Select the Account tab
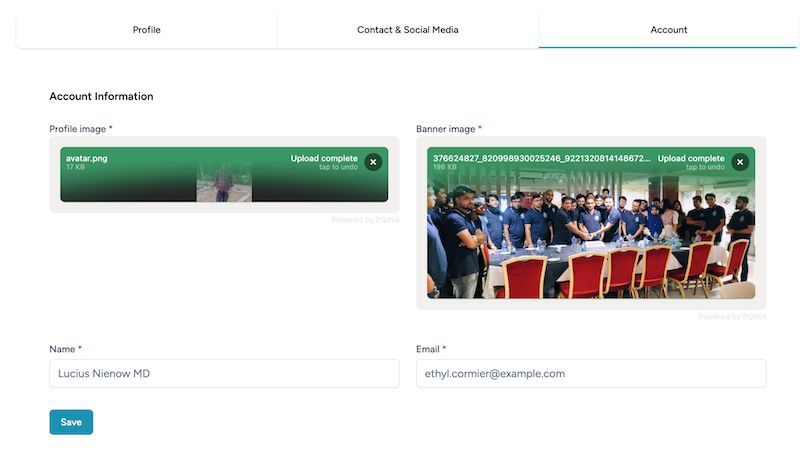 click(x=668, y=30)
